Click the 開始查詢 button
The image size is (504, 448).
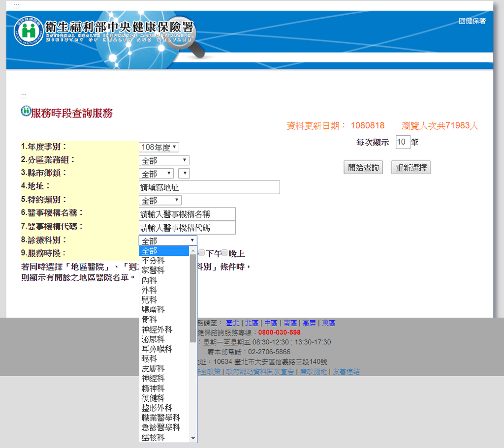(x=363, y=167)
